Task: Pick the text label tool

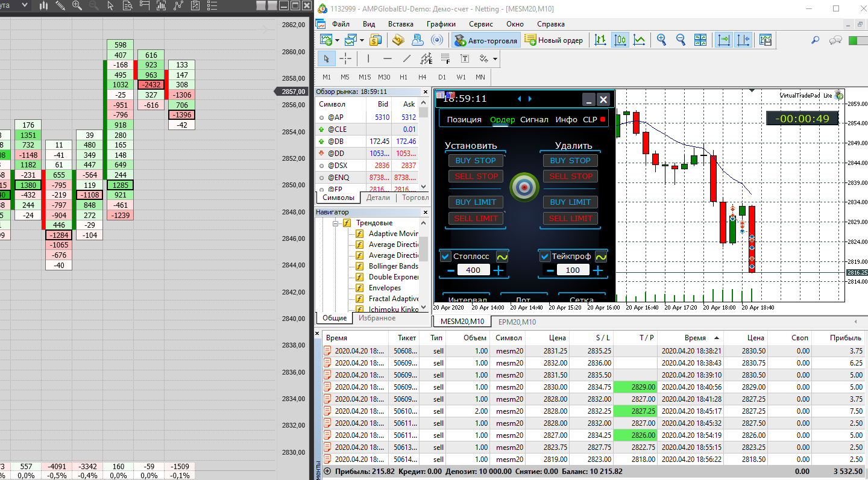Action: pos(465,58)
